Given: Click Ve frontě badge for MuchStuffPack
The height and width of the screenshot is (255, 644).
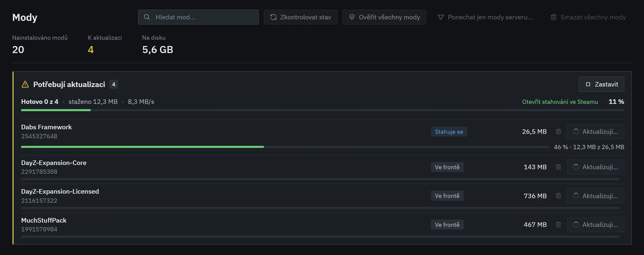Looking at the screenshot, I should coord(447,225).
